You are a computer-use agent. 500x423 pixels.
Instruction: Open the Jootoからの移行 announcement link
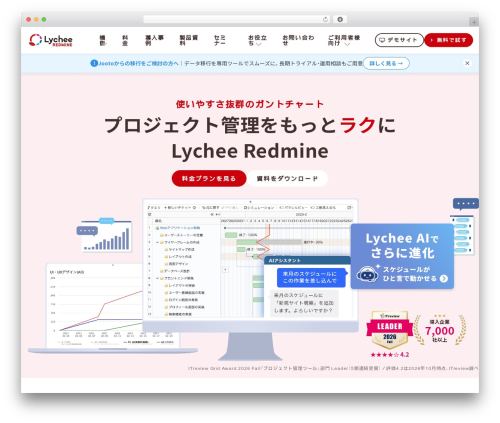(139, 63)
